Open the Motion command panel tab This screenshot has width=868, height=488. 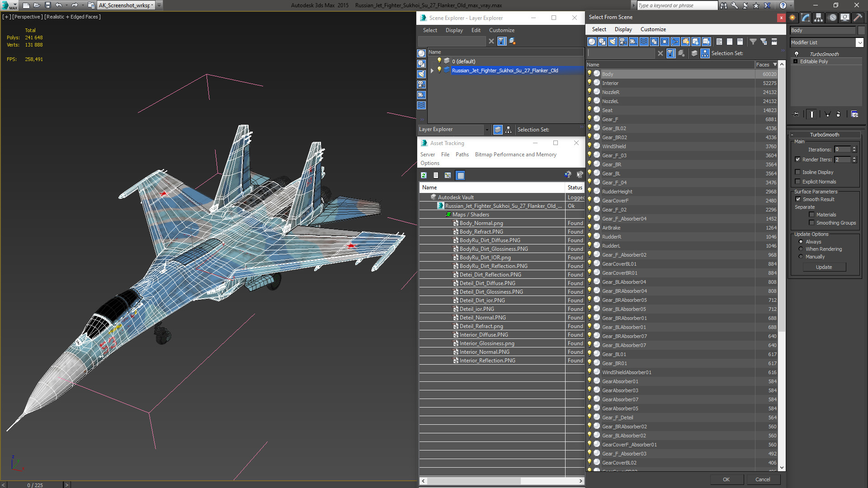point(832,18)
